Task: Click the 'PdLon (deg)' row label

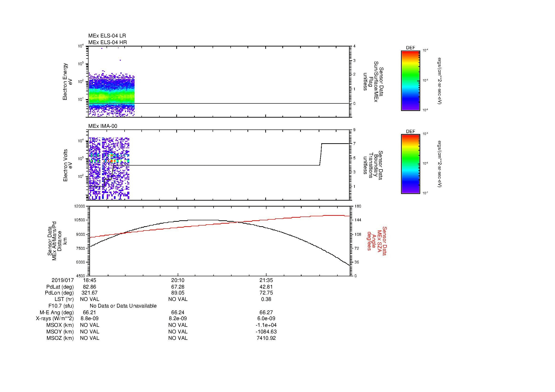Action: [x=59, y=293]
